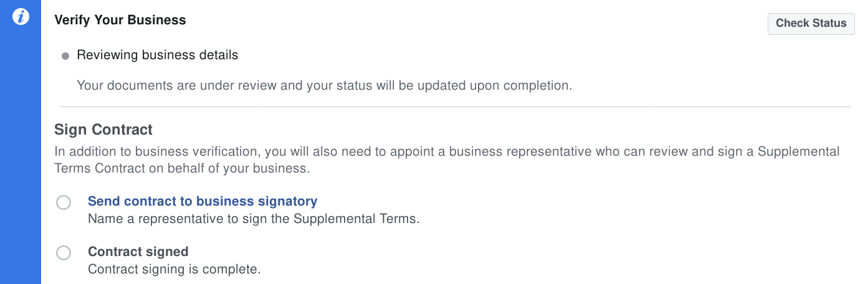This screenshot has height=284, width=868.
Task: Click the Name a representative description line
Action: click(x=254, y=219)
